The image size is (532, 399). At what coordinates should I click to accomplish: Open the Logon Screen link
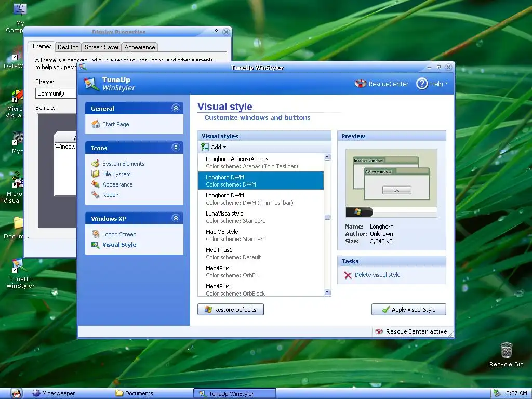coord(119,234)
